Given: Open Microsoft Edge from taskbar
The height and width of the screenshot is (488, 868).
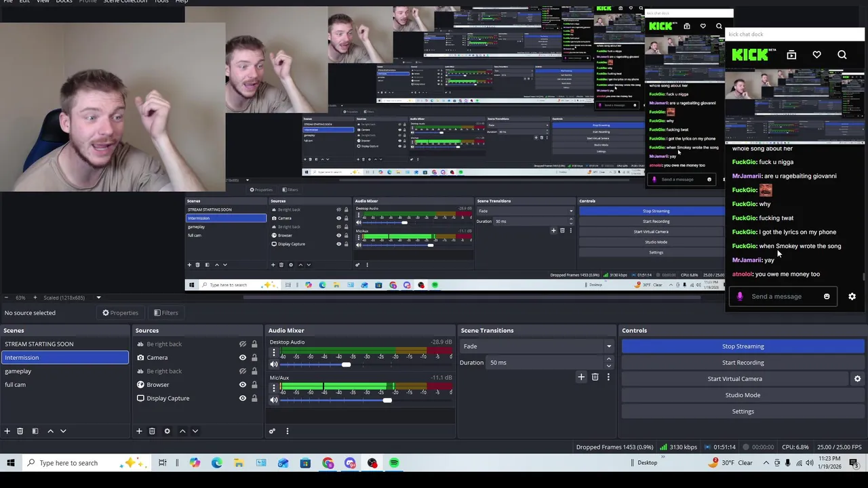Looking at the screenshot, I should (216, 463).
